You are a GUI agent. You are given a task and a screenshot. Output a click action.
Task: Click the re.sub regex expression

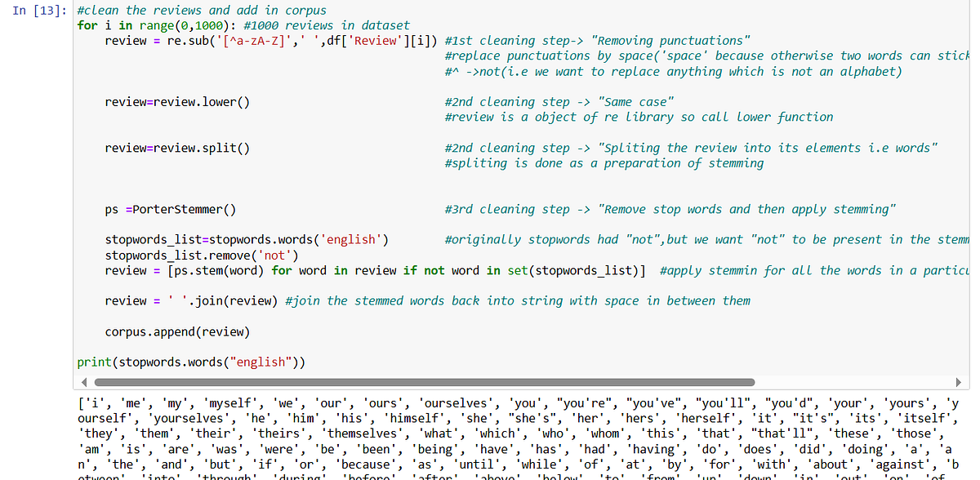[x=236, y=40]
